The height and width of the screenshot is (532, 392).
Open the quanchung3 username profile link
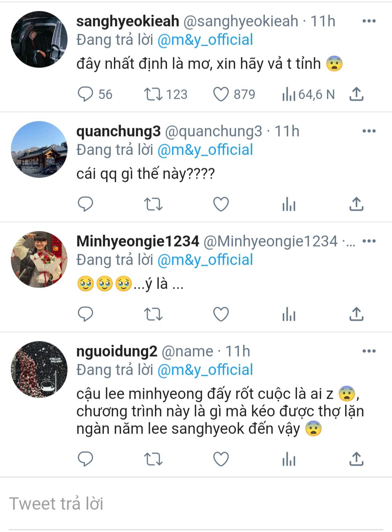click(118, 131)
